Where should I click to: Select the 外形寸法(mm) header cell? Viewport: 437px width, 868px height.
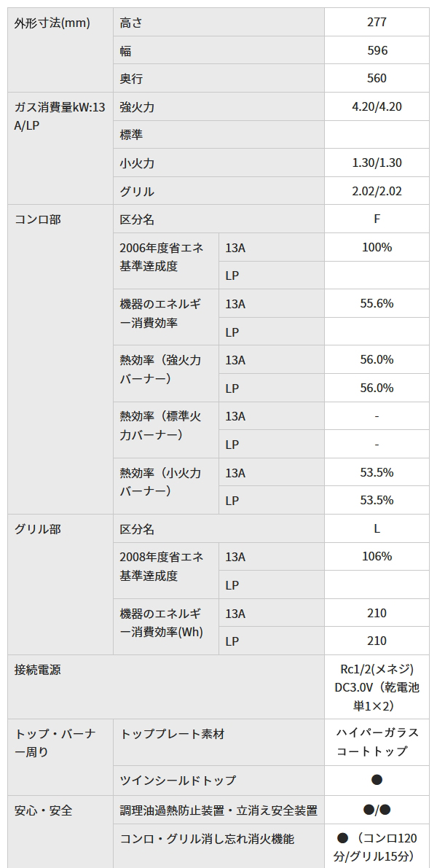coord(52,23)
